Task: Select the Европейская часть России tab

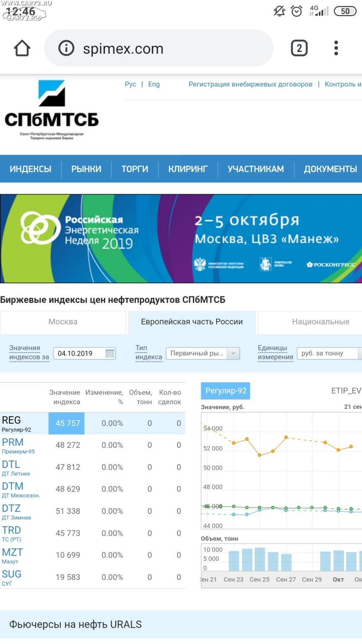Action: [192, 322]
